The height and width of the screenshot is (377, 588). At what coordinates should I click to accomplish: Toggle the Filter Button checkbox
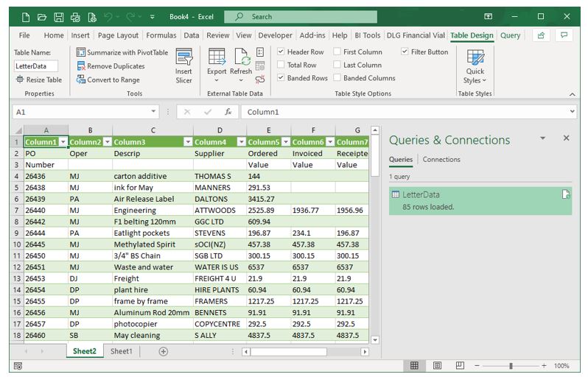click(405, 52)
